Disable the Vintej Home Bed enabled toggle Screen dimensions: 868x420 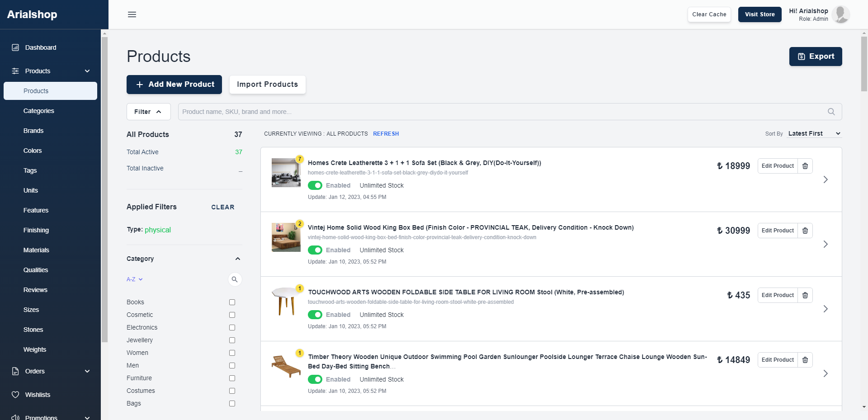click(315, 250)
